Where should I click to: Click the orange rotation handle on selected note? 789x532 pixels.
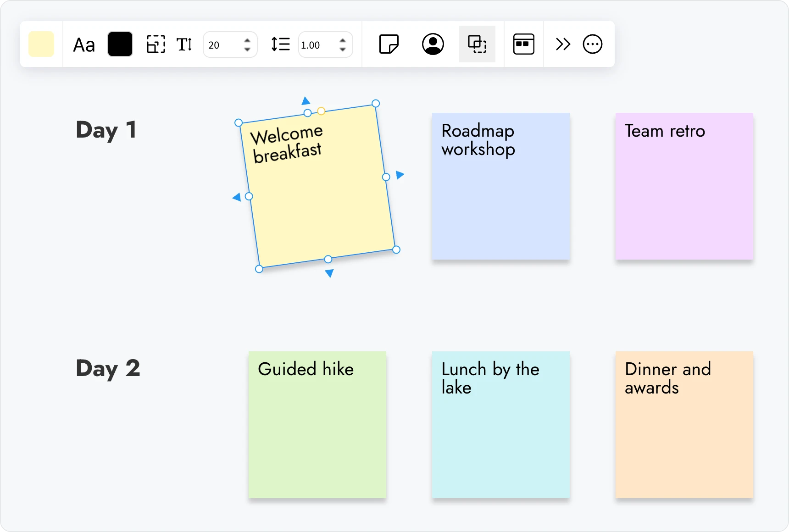(322, 111)
